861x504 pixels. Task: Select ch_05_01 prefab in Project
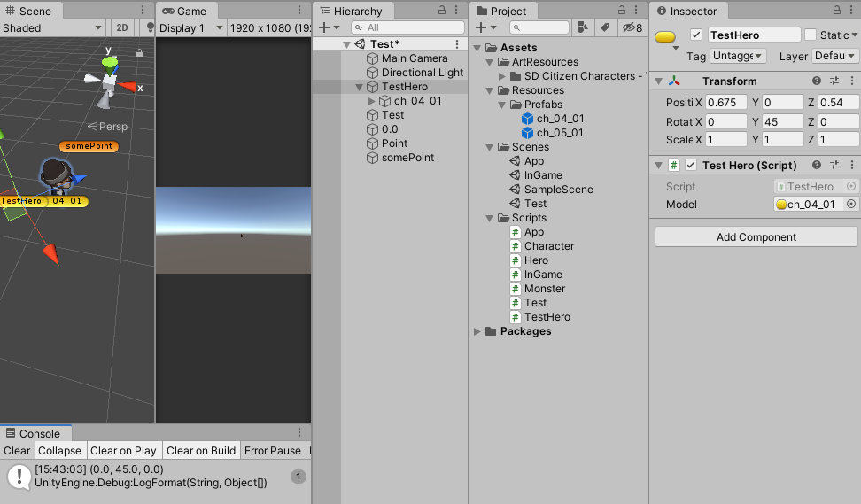pyautogui.click(x=554, y=132)
